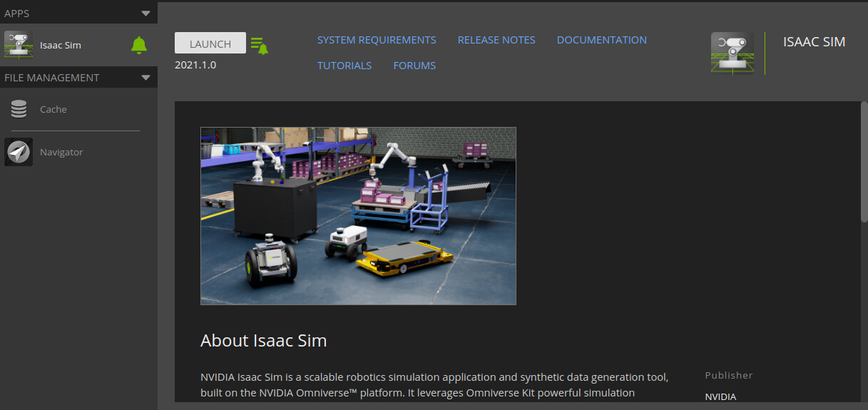
Task: Open the FORUMS link
Action: coord(414,66)
